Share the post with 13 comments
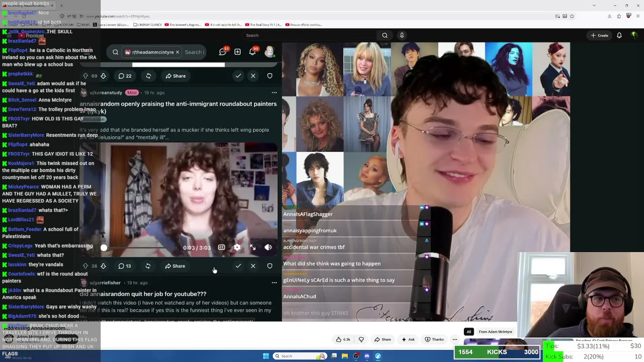The height and width of the screenshot is (362, 644). pyautogui.click(x=175, y=266)
